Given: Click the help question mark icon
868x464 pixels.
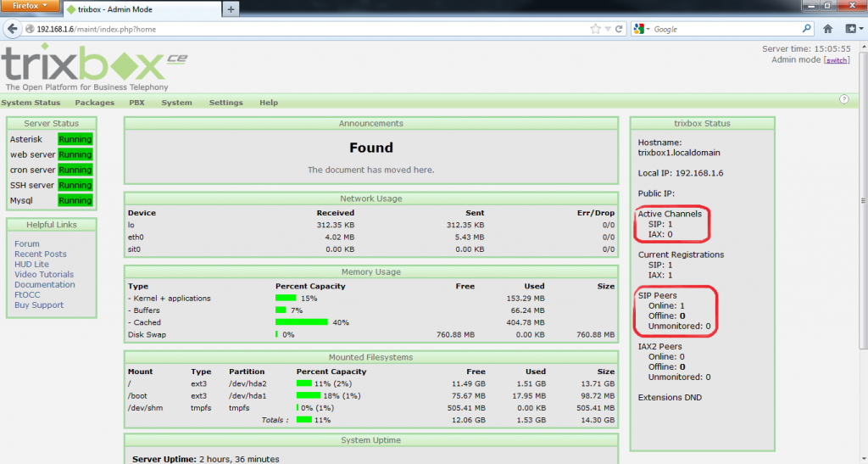Looking at the screenshot, I should (x=843, y=99).
